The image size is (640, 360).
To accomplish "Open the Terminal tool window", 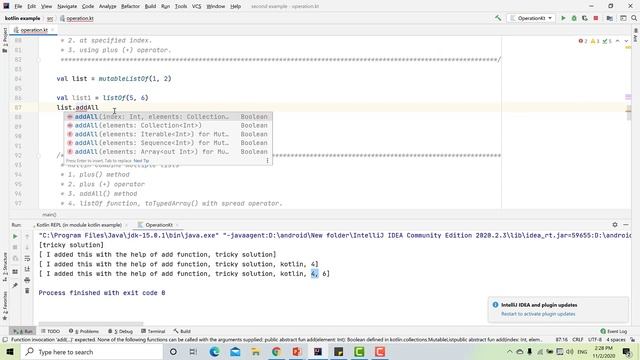I will pyautogui.click(x=153, y=331).
